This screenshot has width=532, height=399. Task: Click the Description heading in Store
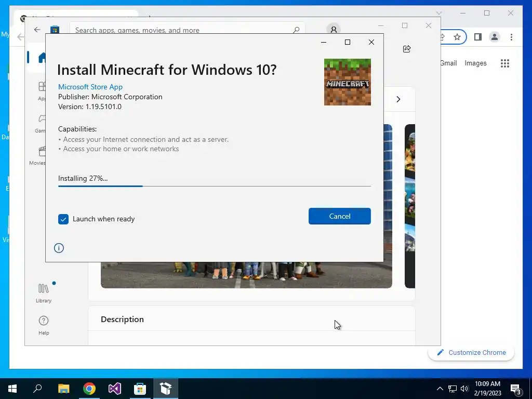click(122, 320)
